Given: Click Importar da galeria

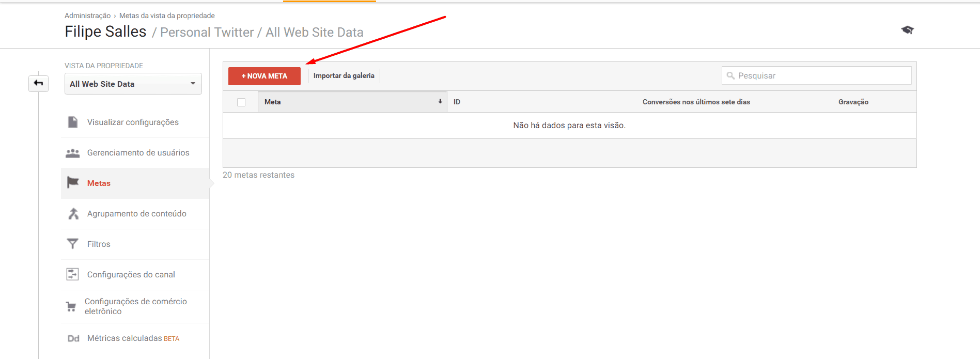Looking at the screenshot, I should click(x=344, y=75).
